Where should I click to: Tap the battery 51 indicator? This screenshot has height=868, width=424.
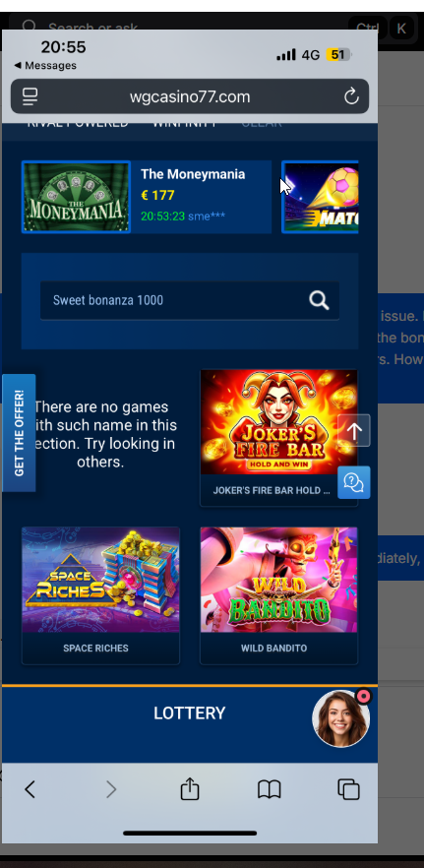pyautogui.click(x=338, y=55)
